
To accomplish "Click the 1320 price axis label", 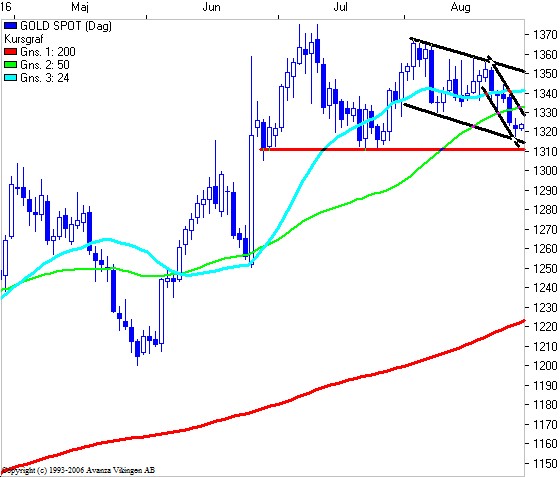I will tap(545, 132).
